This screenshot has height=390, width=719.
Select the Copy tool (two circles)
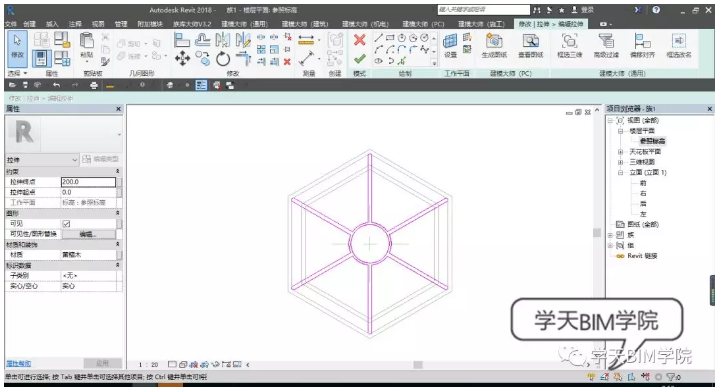[x=202, y=58]
